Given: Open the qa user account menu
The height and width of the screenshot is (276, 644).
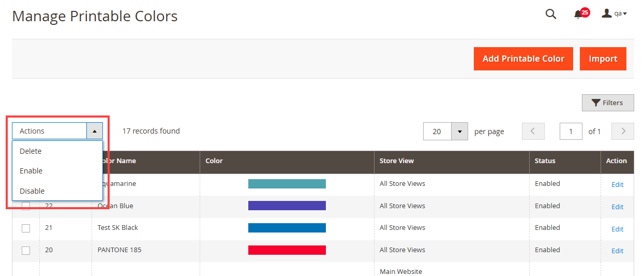Looking at the screenshot, I should coord(614,14).
